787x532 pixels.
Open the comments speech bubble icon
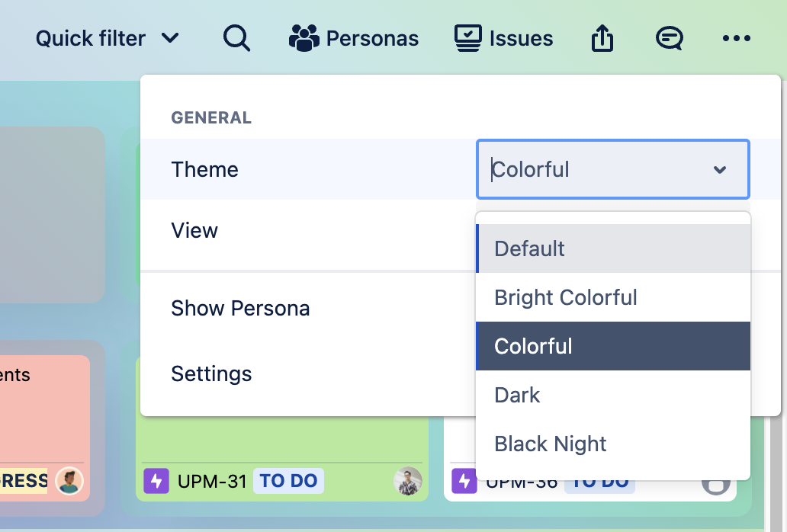(669, 38)
